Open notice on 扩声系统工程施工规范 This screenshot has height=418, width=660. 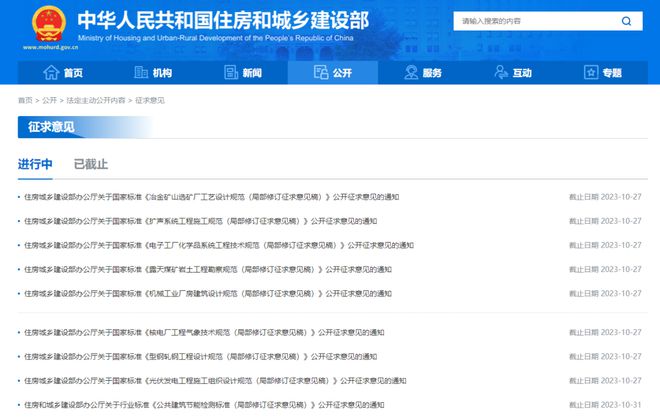200,221
